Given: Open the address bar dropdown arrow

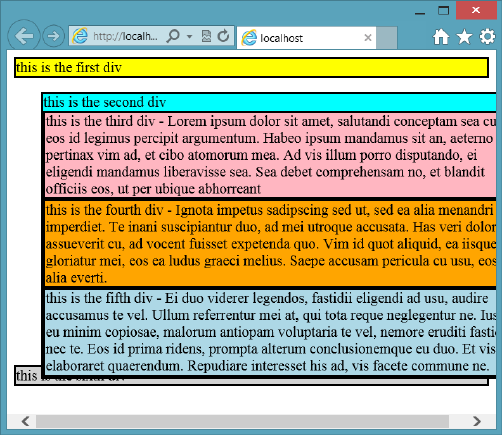Looking at the screenshot, I should [x=189, y=36].
